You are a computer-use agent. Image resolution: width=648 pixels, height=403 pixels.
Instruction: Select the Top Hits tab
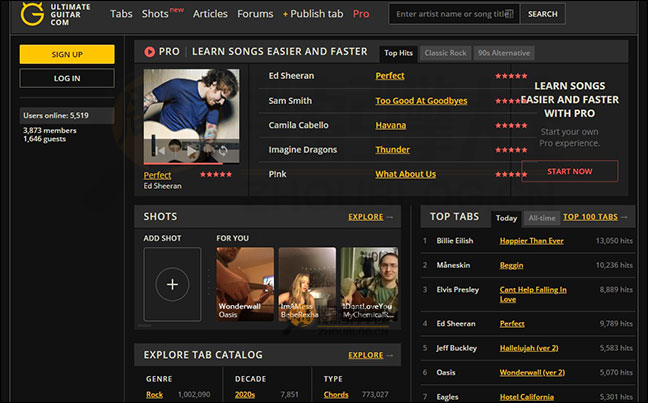[x=398, y=53]
